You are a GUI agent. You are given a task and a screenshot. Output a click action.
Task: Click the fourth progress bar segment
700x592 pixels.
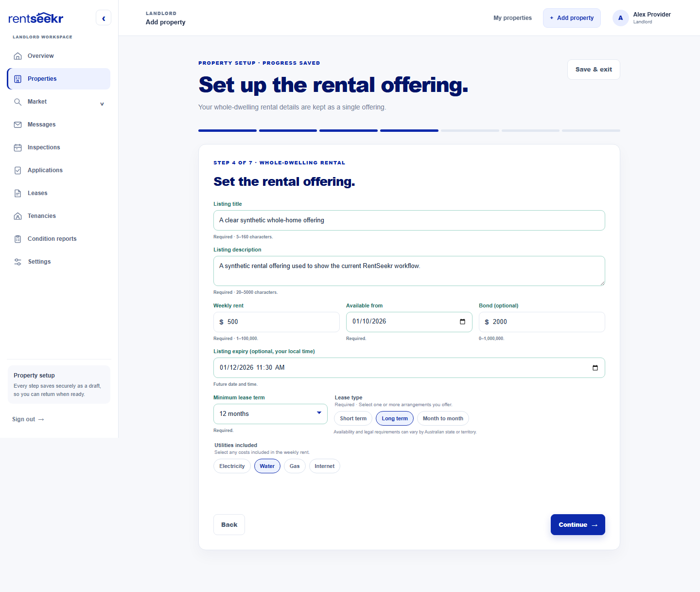[409, 130]
